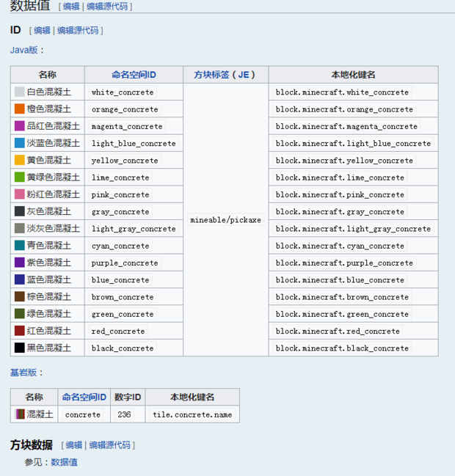
Task: Select block.minecraft.cyan_concrete key text
Action: click(340, 246)
